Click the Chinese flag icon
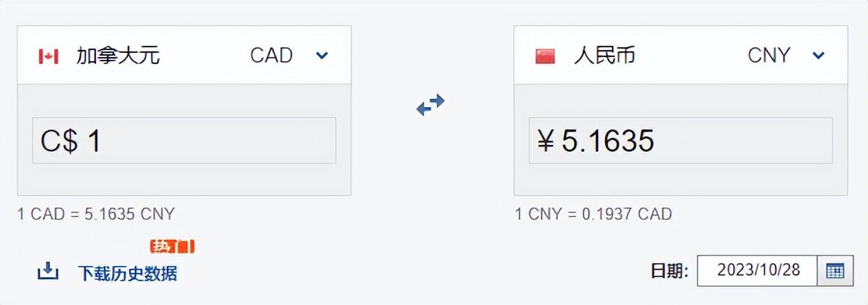 pos(545,56)
